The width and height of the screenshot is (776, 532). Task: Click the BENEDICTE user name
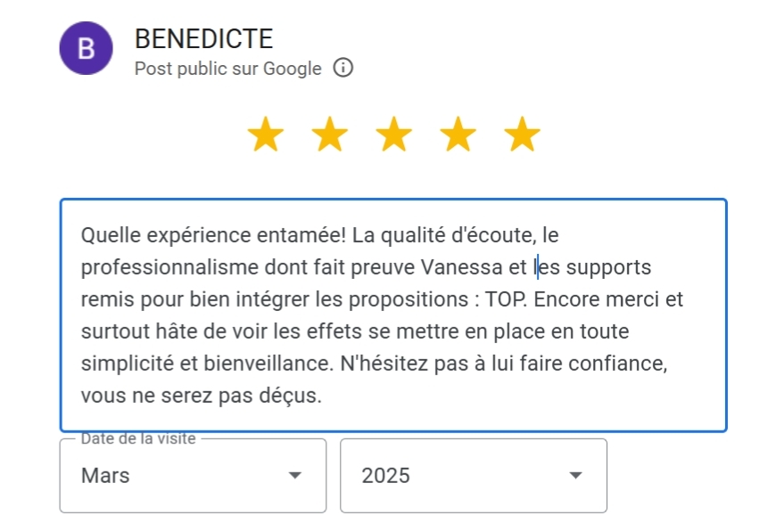click(x=203, y=39)
